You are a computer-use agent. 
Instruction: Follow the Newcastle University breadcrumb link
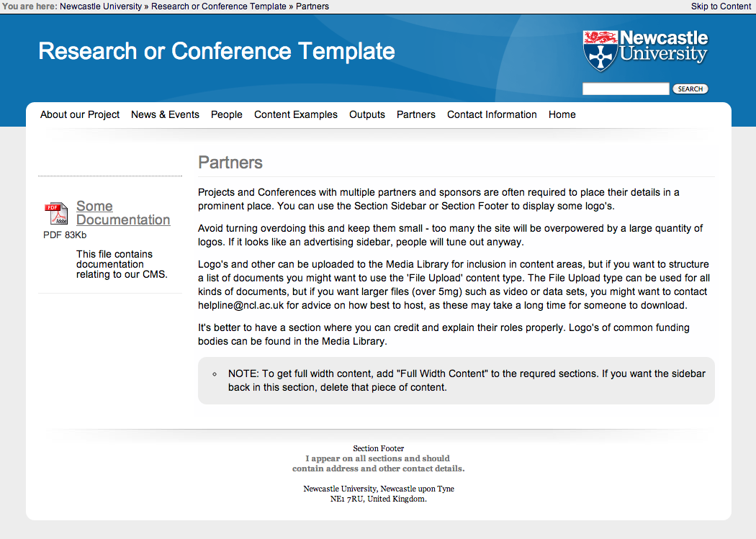pos(102,6)
